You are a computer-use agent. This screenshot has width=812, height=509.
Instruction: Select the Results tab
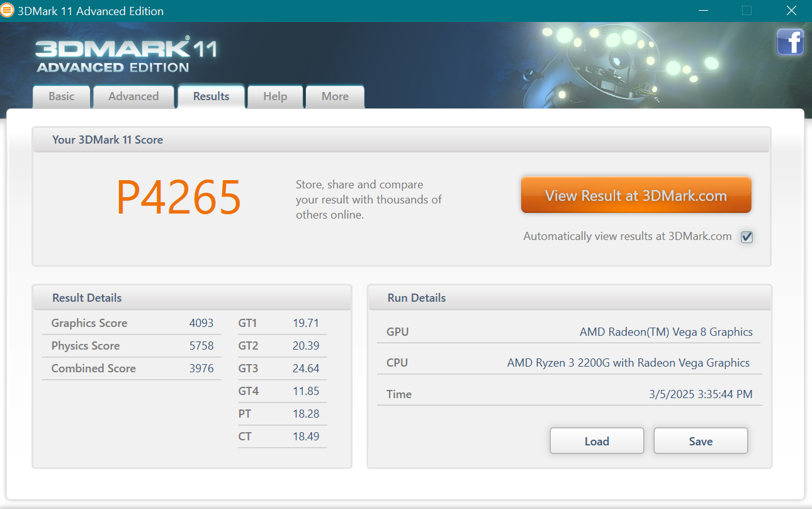coord(211,96)
